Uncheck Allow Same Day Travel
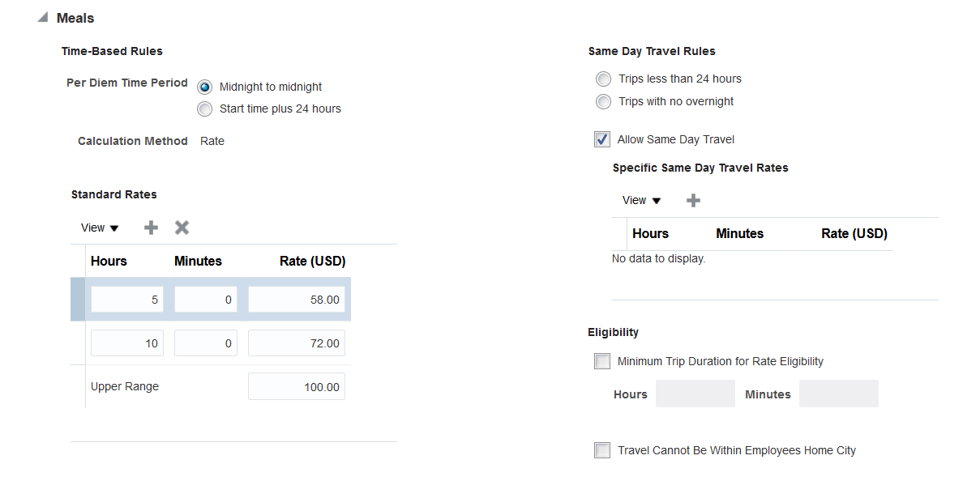980x481 pixels. click(602, 139)
